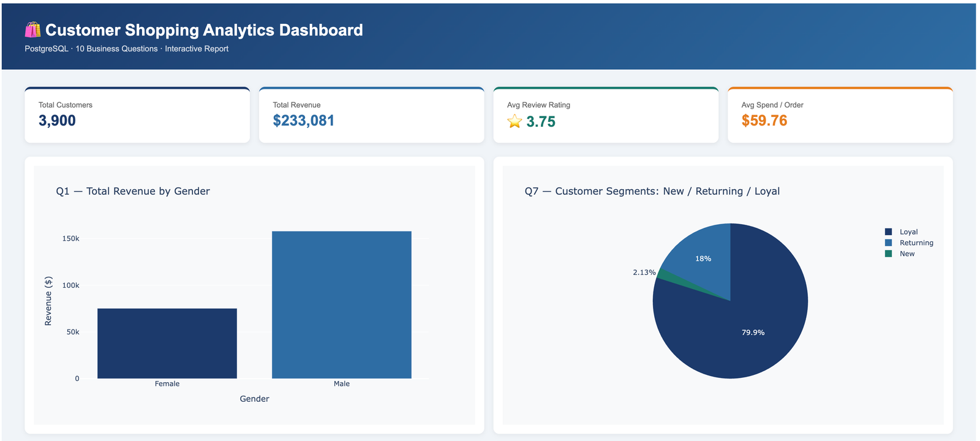Toggle the Loyal legend color swatch

(888, 232)
